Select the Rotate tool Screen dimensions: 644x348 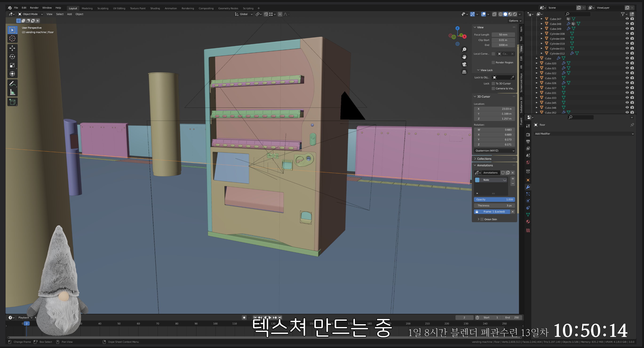pos(12,57)
